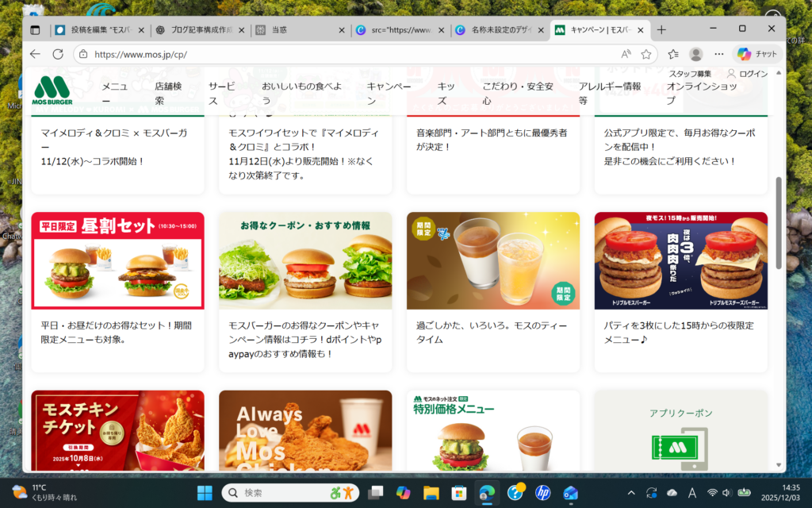The width and height of the screenshot is (812, 508).
Task: Open the 昼割セット campaign banner
Action: [x=117, y=260]
